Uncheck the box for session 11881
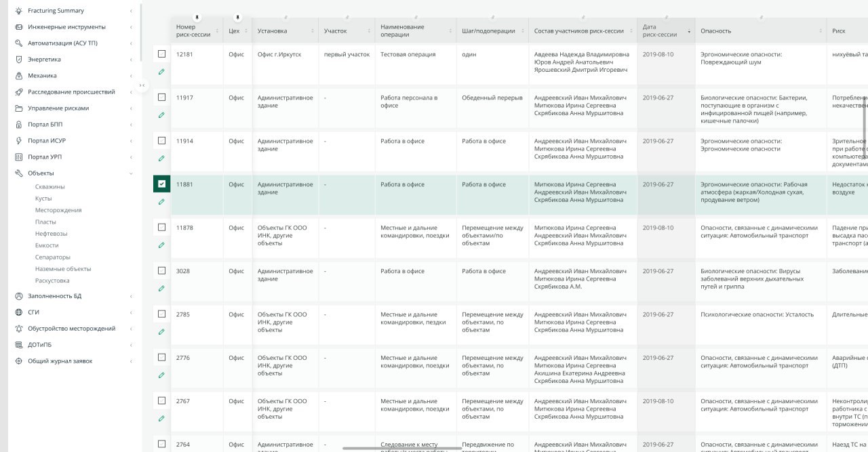This screenshot has height=452, width=868. pyautogui.click(x=161, y=184)
